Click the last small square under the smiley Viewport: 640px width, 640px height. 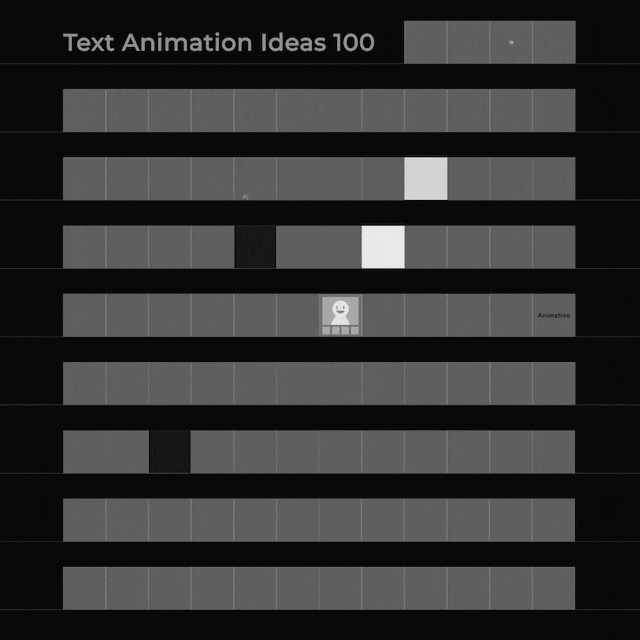click(x=355, y=331)
